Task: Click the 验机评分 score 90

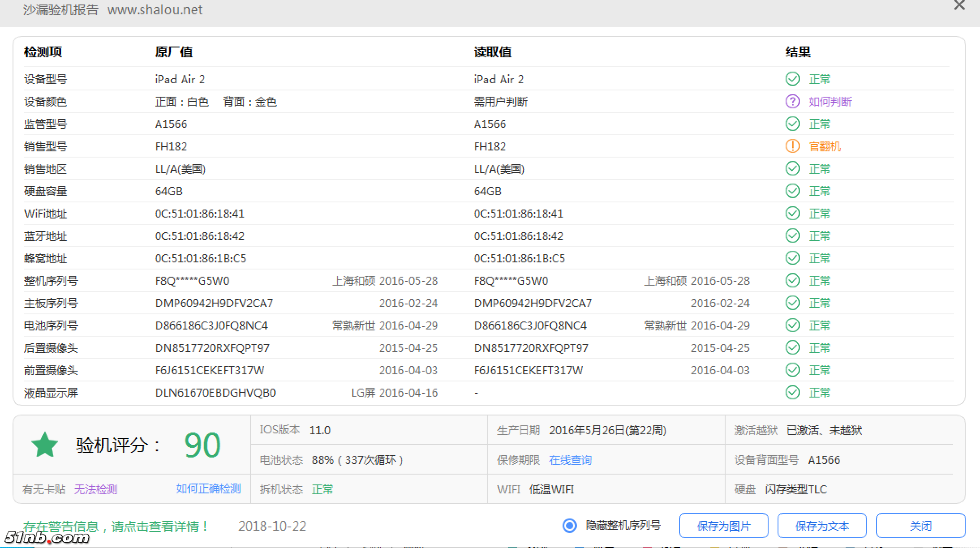Action: coord(202,445)
